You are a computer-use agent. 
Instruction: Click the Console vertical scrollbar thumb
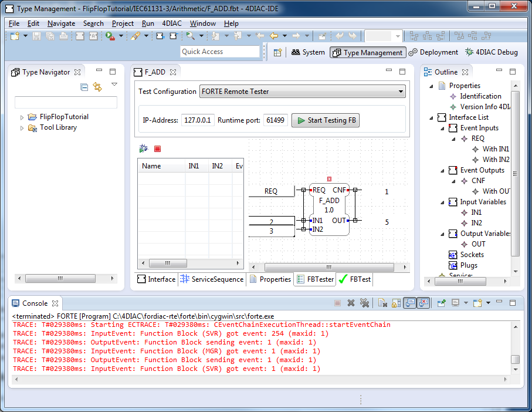tap(516, 359)
